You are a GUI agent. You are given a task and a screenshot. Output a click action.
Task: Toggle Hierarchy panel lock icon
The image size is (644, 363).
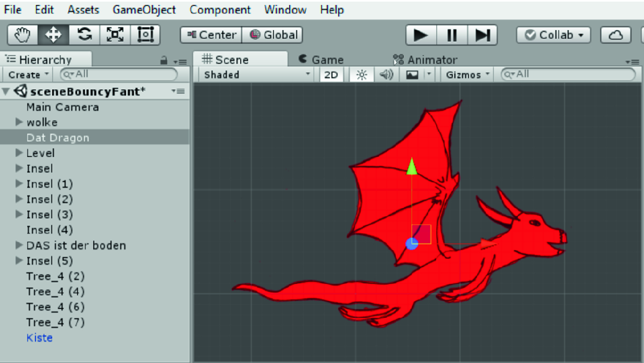tap(164, 61)
